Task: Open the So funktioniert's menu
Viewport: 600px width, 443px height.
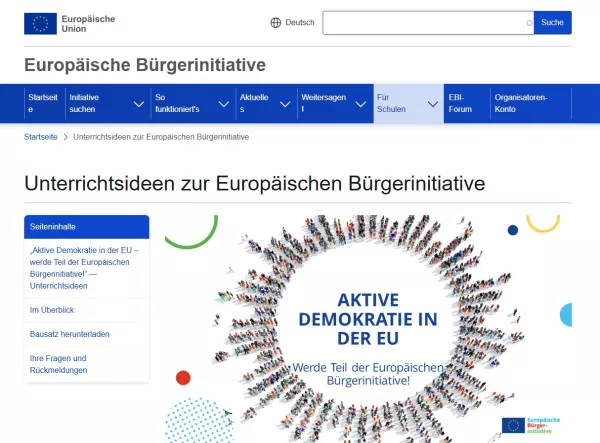Action: point(177,103)
